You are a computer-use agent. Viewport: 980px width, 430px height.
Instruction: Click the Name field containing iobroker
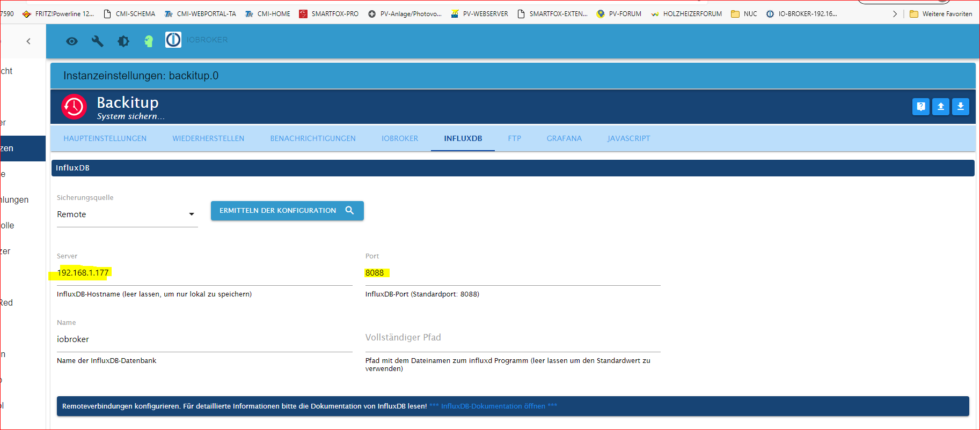[x=204, y=339]
